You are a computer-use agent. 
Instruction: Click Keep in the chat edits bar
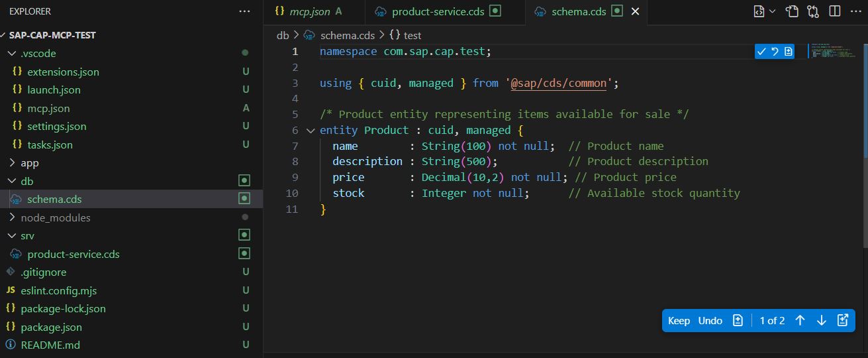679,321
